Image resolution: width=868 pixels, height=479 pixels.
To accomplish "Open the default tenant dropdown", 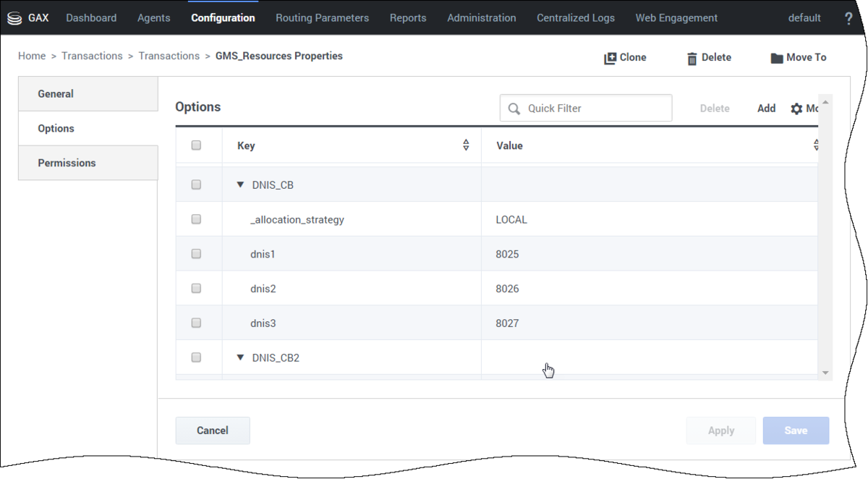I will coord(804,18).
